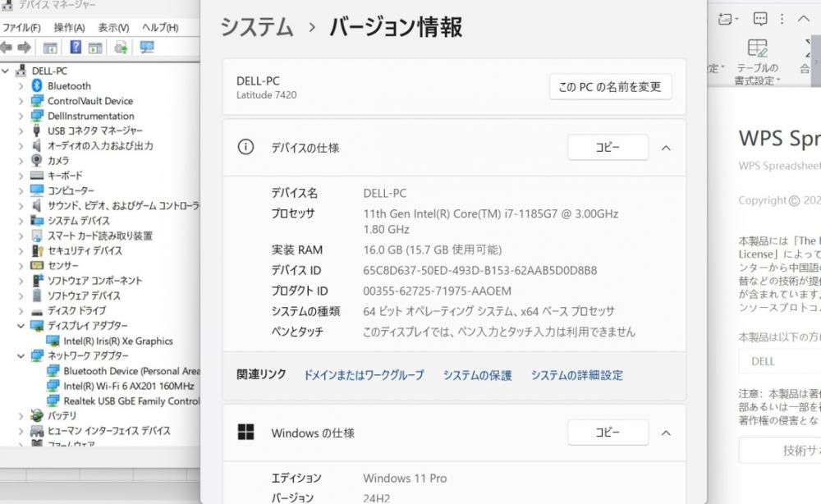Image resolution: width=821 pixels, height=504 pixels.
Task: Select the スマート カード読み取り装置 item
Action: pos(100,236)
